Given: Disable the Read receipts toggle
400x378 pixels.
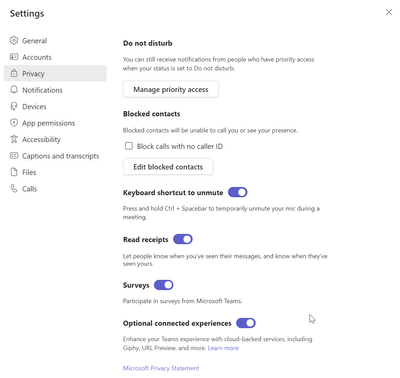Looking at the screenshot, I should (x=183, y=239).
